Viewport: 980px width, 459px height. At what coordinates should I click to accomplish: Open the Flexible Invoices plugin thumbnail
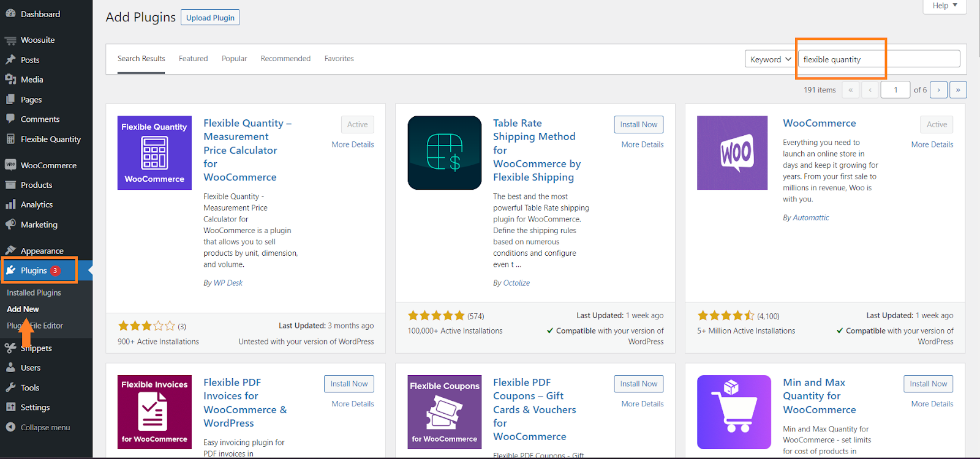pyautogui.click(x=154, y=412)
